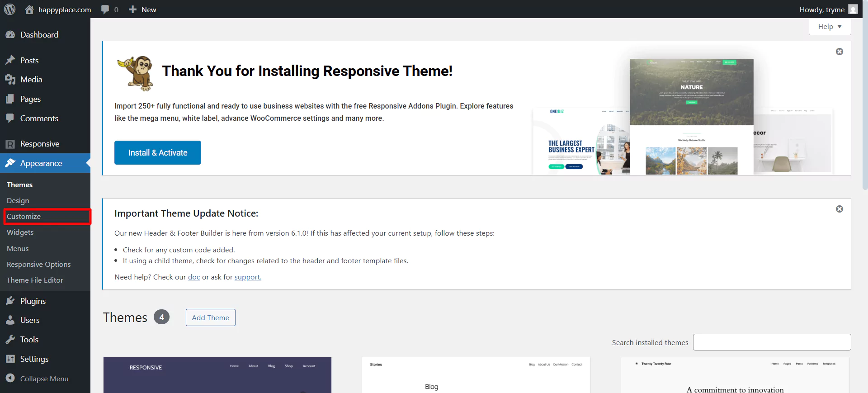The width and height of the screenshot is (868, 393).
Task: Open the New content menu
Action: (x=142, y=9)
